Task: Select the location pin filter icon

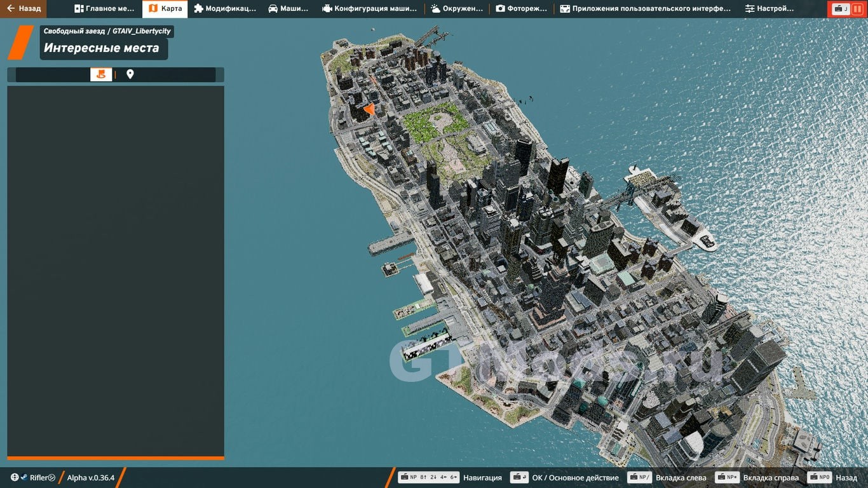Action: pos(130,74)
